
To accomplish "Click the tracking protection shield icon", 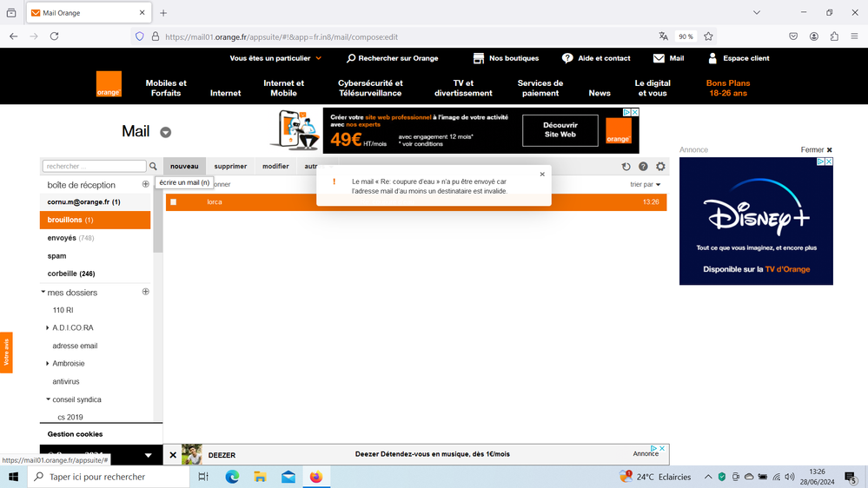I will pos(140,36).
